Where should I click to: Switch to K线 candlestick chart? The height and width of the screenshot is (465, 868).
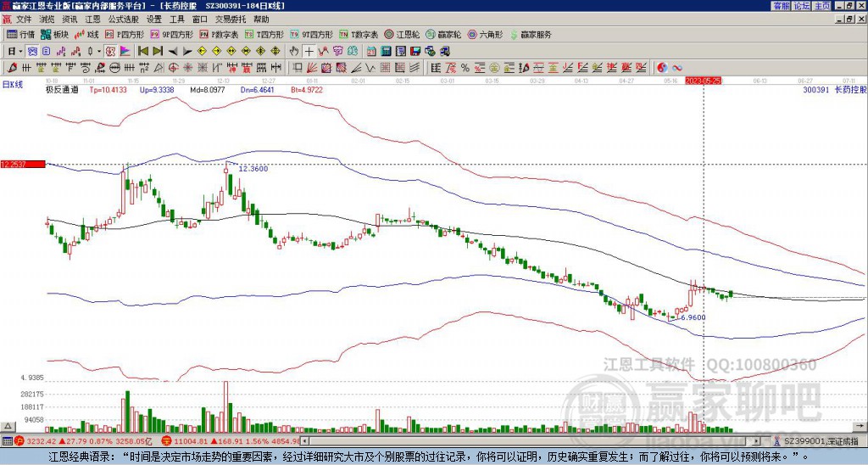tap(86, 34)
